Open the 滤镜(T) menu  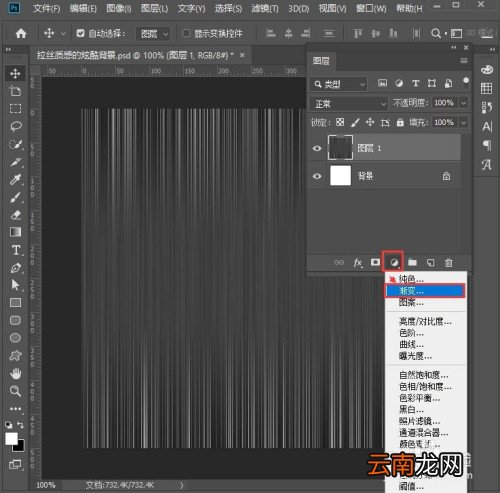click(265, 8)
